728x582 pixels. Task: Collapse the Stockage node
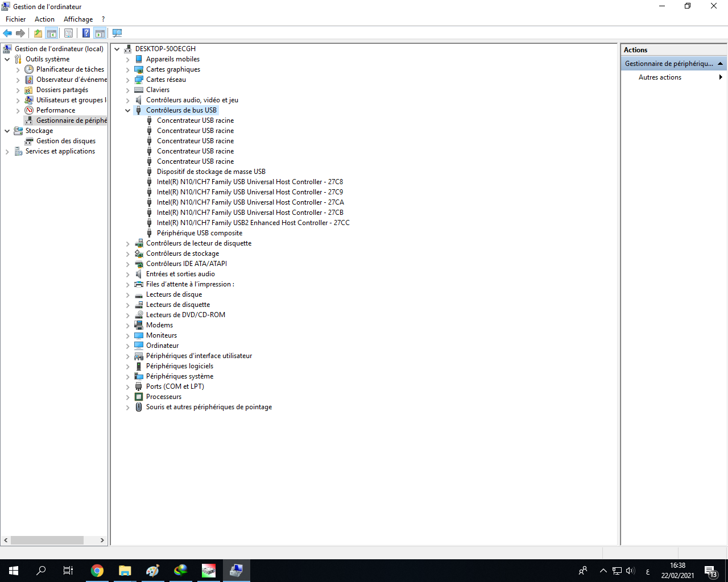[x=7, y=131]
